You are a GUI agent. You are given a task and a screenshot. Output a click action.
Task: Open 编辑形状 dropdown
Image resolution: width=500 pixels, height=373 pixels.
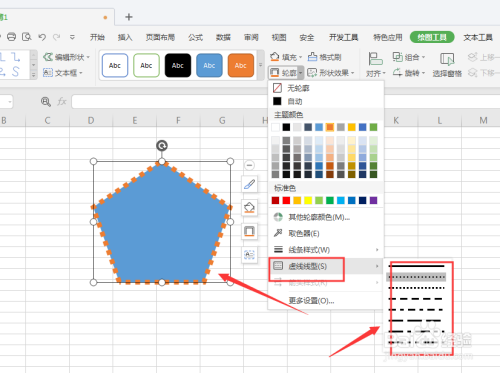(67, 57)
